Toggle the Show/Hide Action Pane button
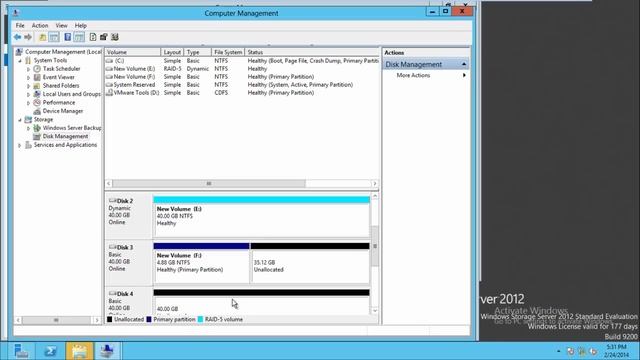 tap(79, 37)
